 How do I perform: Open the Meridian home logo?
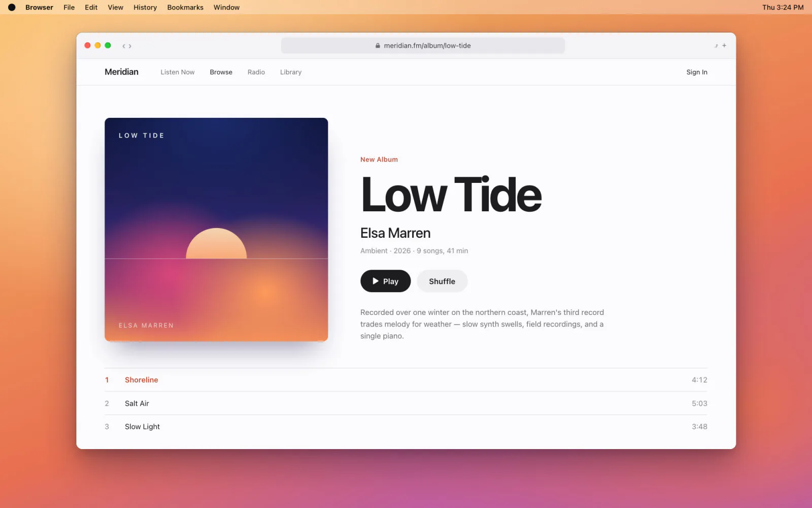coord(121,72)
